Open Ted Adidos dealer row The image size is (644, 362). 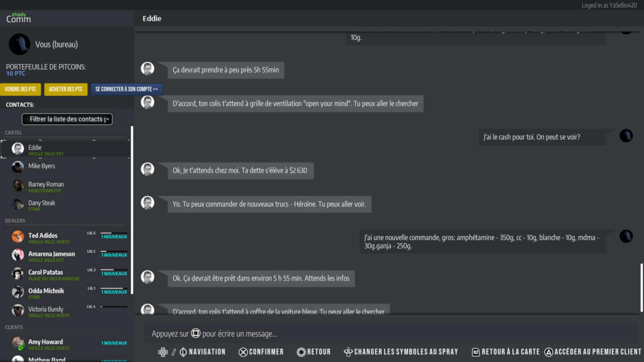pyautogui.click(x=66, y=237)
